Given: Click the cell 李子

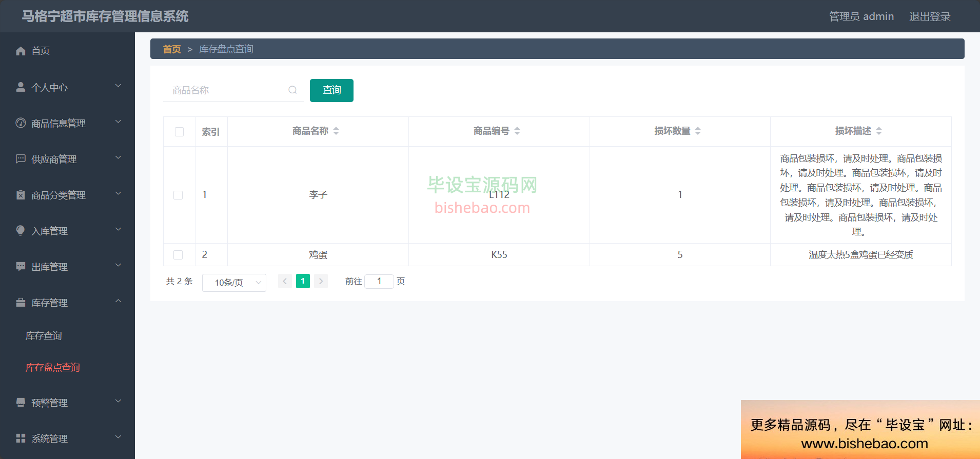Looking at the screenshot, I should tap(318, 195).
